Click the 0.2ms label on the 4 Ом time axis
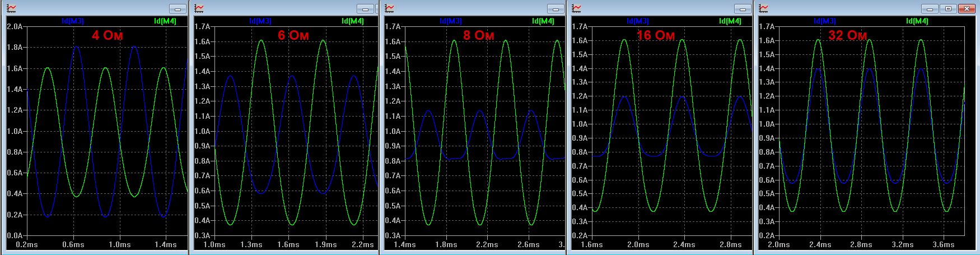980x255 pixels. click(27, 245)
